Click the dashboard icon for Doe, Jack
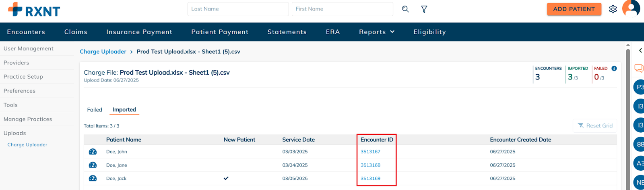Screen dimensions: 644x190 pyautogui.click(x=93, y=178)
